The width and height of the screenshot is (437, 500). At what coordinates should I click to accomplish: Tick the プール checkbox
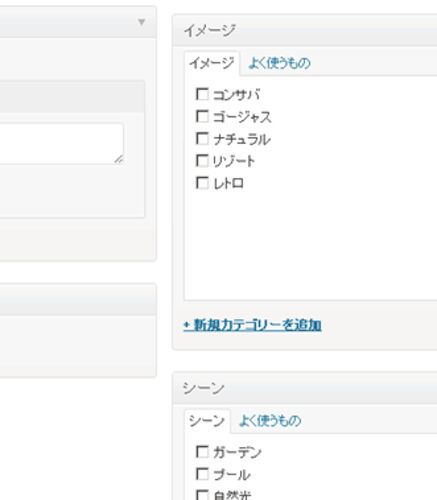point(202,474)
